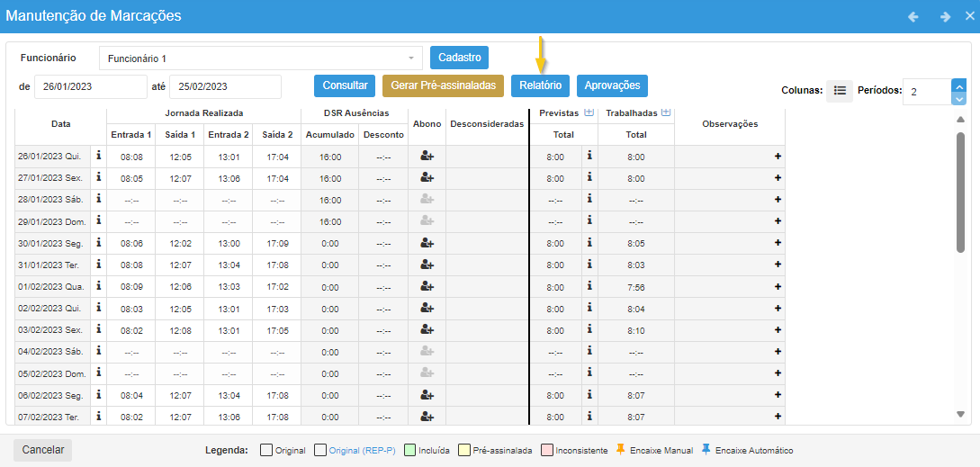Go to previous screen with back arrow
Viewport: 980px width, 467px height.
click(x=913, y=16)
